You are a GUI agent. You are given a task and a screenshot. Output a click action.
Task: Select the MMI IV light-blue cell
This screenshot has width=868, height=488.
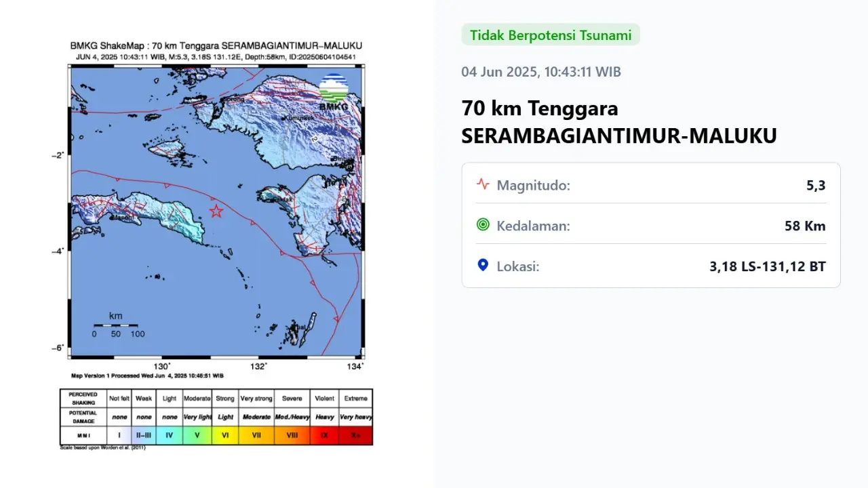[170, 435]
